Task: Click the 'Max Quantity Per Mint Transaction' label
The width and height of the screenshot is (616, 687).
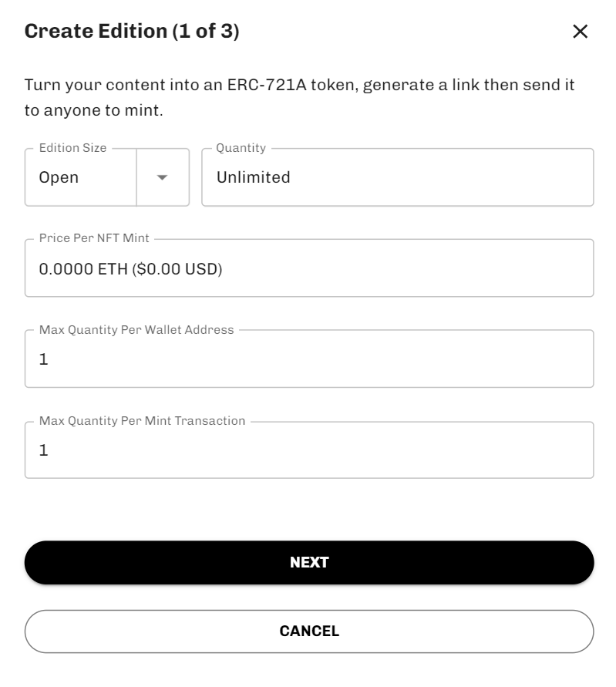Action: 142,421
